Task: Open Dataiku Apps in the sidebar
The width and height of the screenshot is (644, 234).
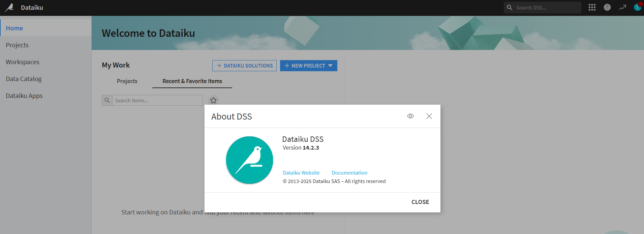Action: tap(46, 96)
